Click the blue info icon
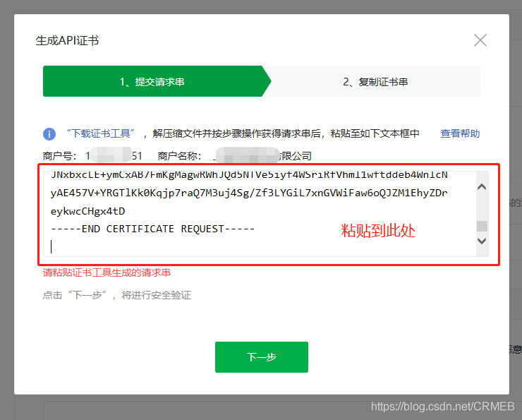Viewport: 522px width, 420px height. [49, 134]
